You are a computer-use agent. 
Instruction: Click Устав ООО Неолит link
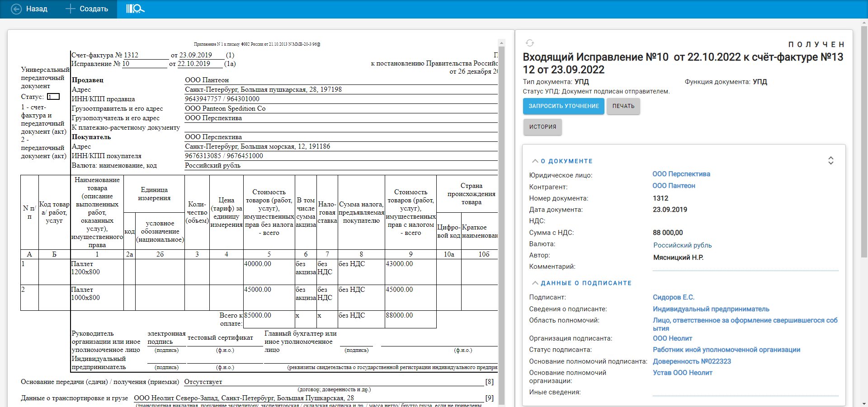coord(682,373)
